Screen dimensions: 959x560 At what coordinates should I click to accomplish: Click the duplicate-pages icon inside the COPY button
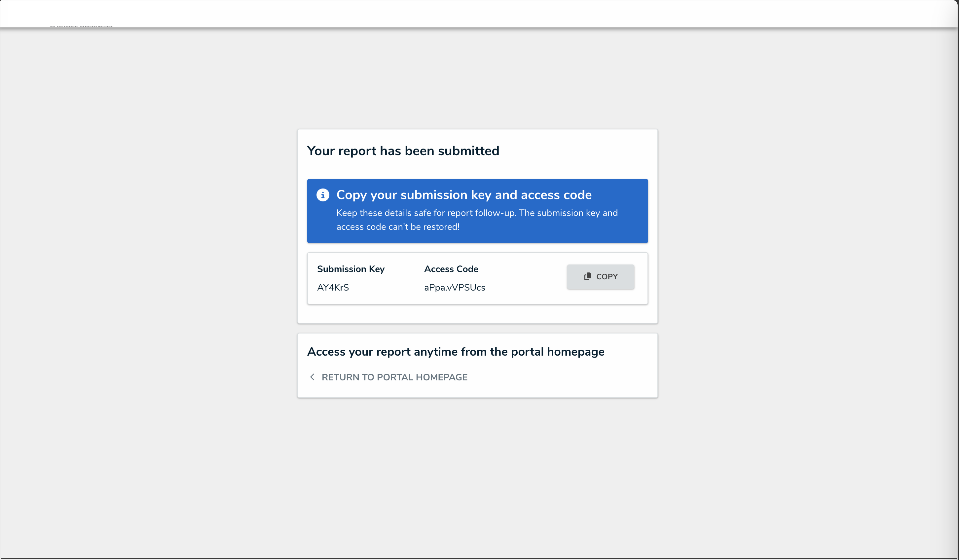pos(588,277)
